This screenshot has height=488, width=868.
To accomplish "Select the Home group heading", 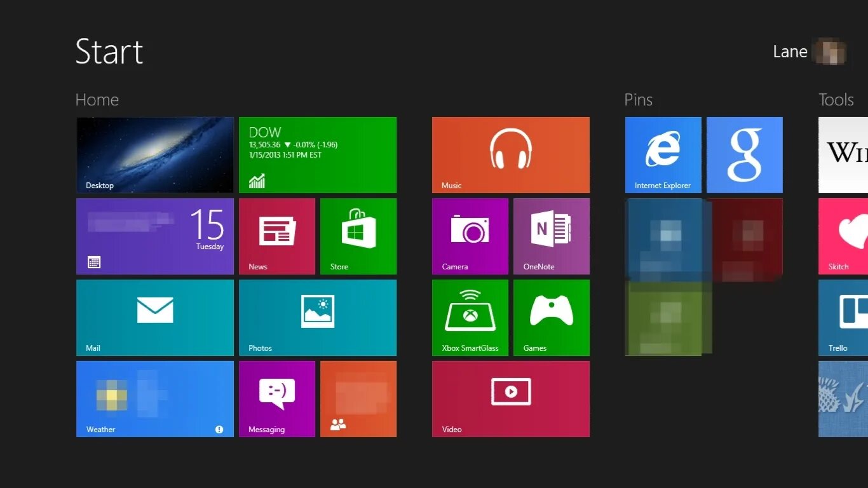I will coord(97,100).
